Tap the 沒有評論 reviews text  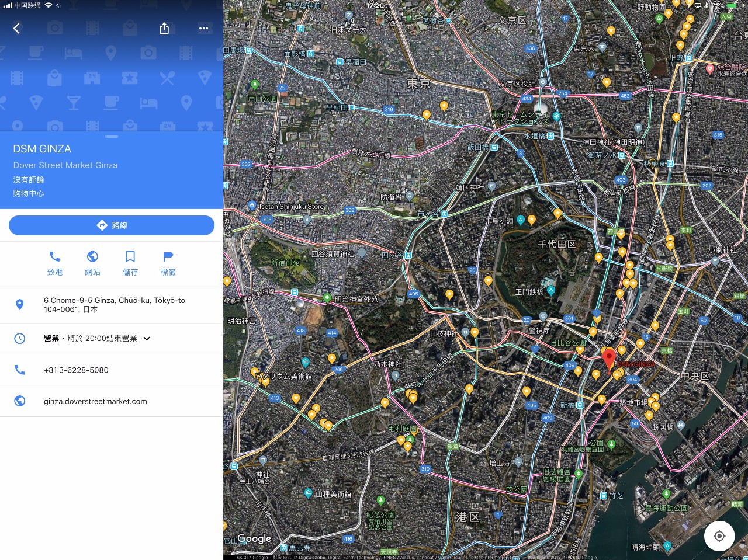[29, 180]
